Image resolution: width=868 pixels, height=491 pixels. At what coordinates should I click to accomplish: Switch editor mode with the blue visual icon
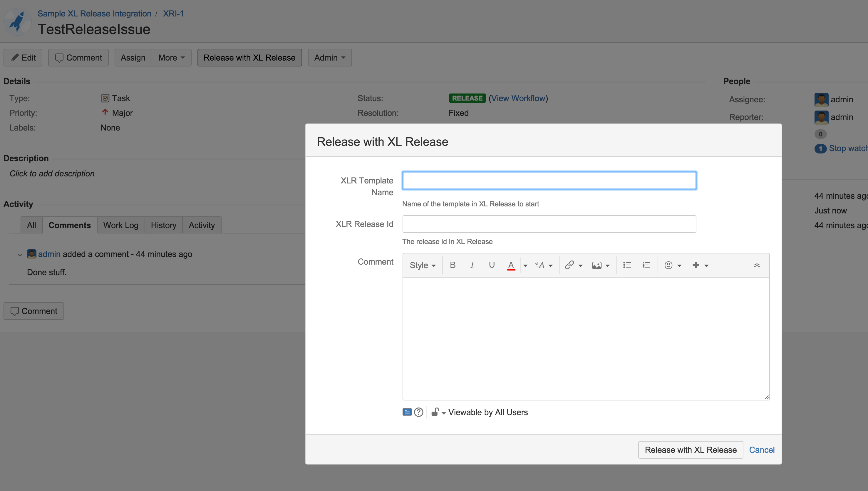pos(407,412)
